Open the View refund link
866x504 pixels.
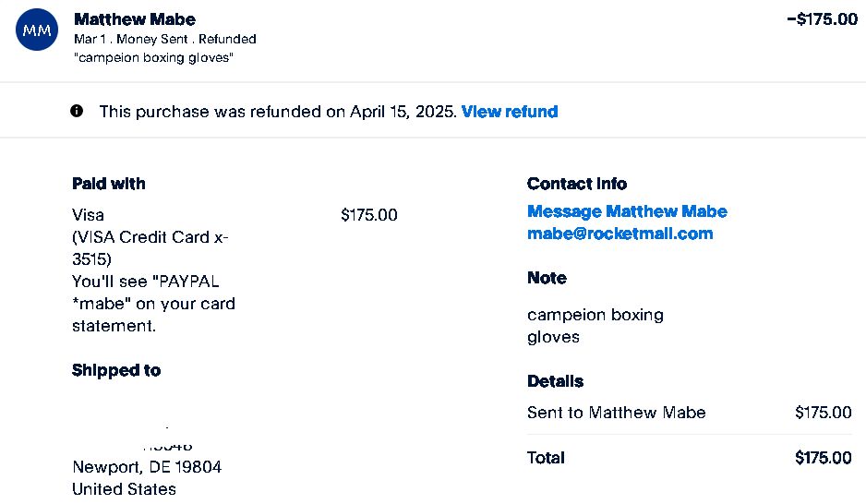(510, 112)
